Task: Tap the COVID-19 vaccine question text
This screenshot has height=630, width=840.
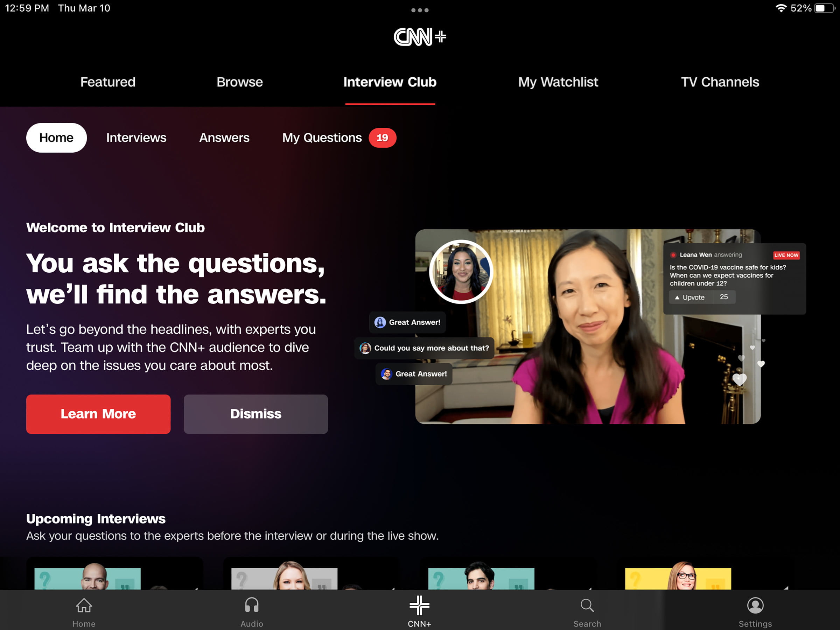Action: (727, 275)
